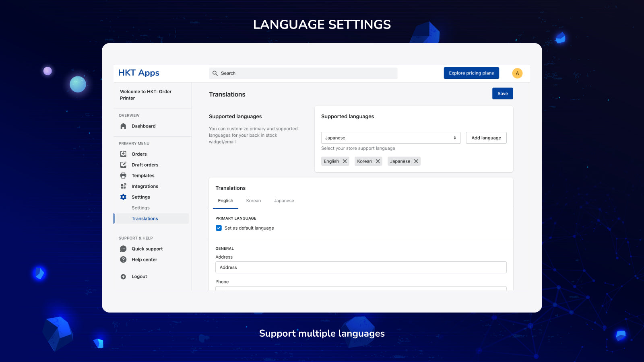The height and width of the screenshot is (362, 644).
Task: Save the translation settings
Action: (x=502, y=93)
